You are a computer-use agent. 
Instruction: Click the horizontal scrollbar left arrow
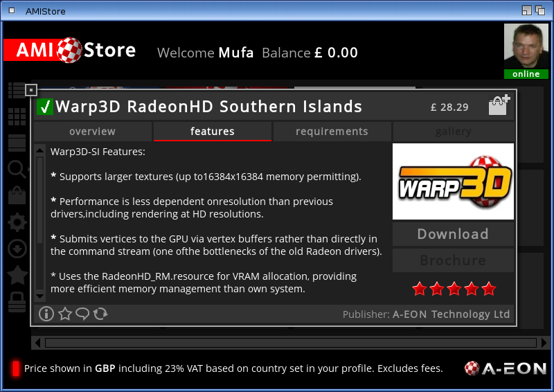click(37, 343)
